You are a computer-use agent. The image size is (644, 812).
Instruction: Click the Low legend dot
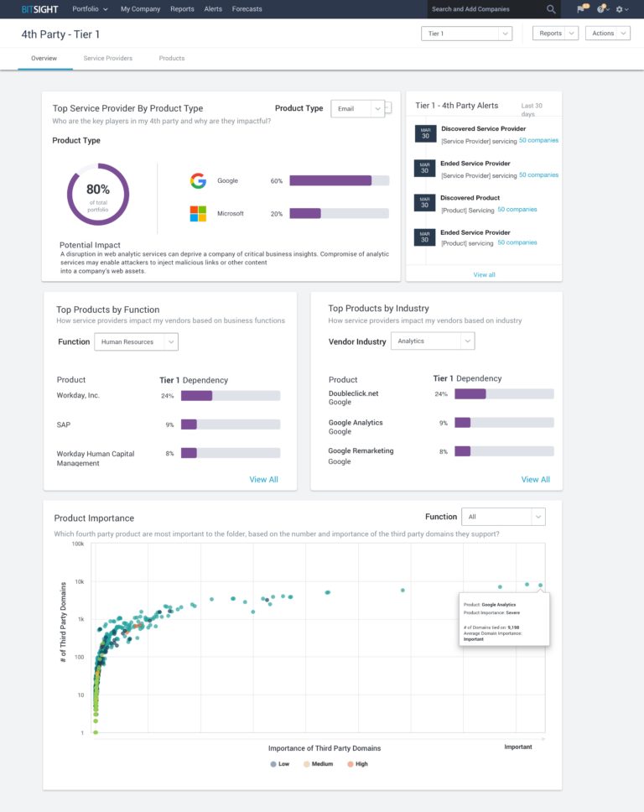click(x=273, y=764)
